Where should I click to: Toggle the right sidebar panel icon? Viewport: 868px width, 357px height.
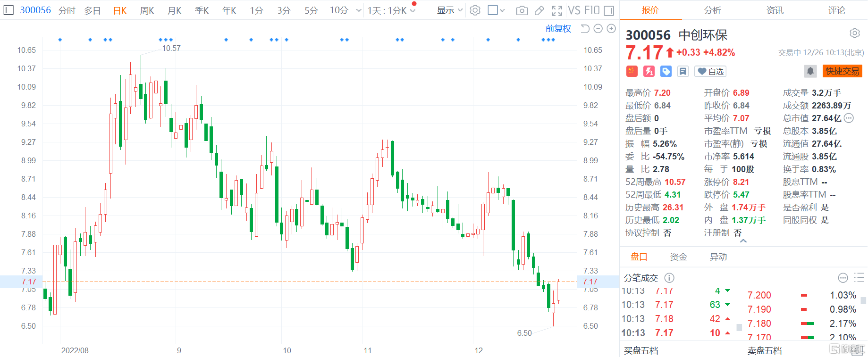click(x=609, y=10)
